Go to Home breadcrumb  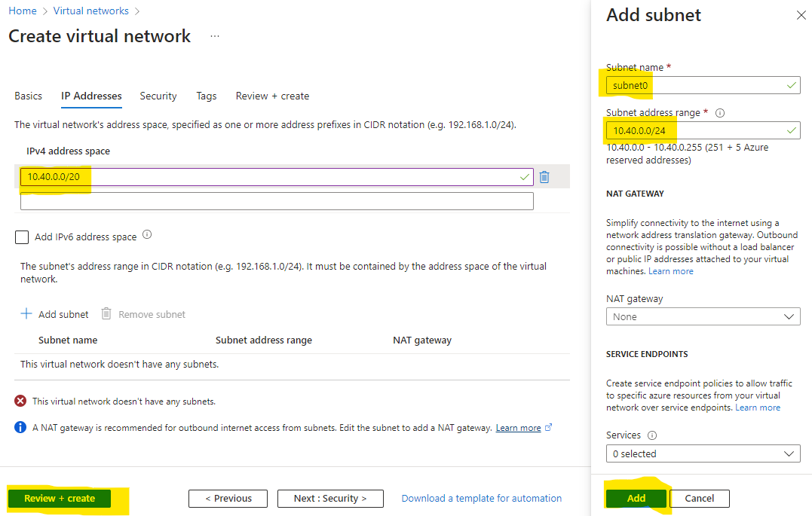23,11
